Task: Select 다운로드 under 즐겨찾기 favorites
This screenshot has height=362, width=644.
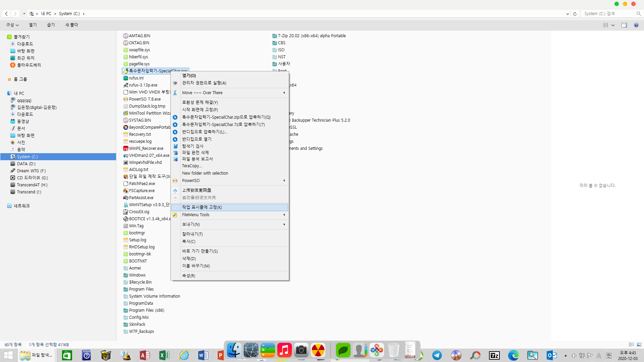Action: [25, 44]
